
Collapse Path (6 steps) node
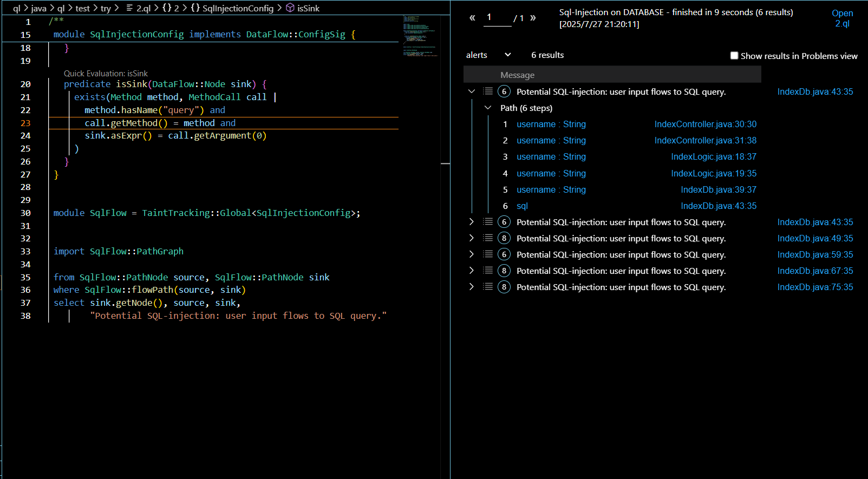tap(488, 108)
